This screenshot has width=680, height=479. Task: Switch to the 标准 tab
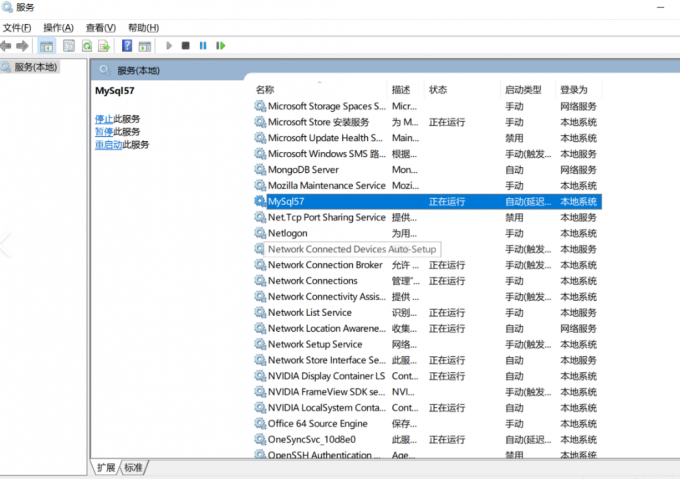point(134,468)
